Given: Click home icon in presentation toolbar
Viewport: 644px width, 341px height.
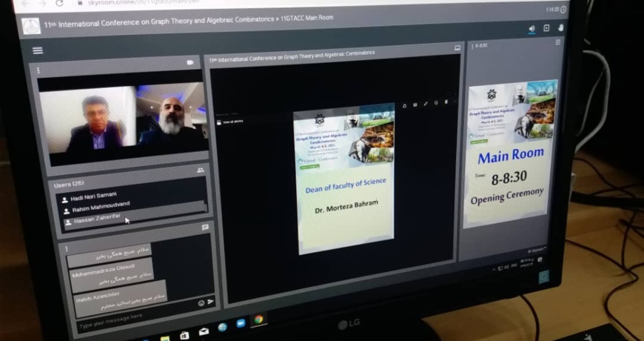Looking at the screenshot, I should 405,105.
